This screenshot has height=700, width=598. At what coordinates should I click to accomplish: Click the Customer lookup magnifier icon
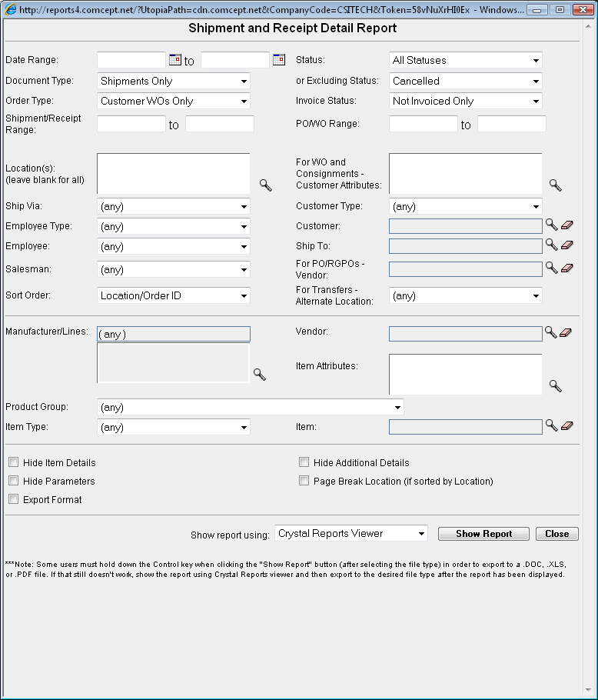pos(551,225)
